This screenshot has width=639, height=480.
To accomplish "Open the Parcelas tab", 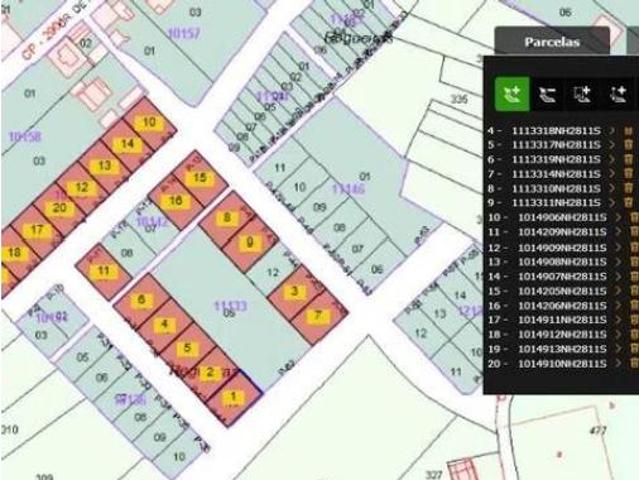I will click(x=552, y=42).
